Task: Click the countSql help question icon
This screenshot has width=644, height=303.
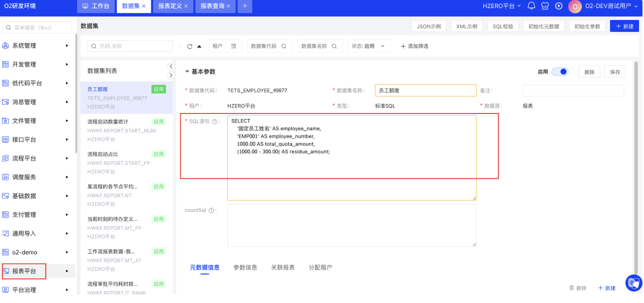Action: [x=211, y=210]
